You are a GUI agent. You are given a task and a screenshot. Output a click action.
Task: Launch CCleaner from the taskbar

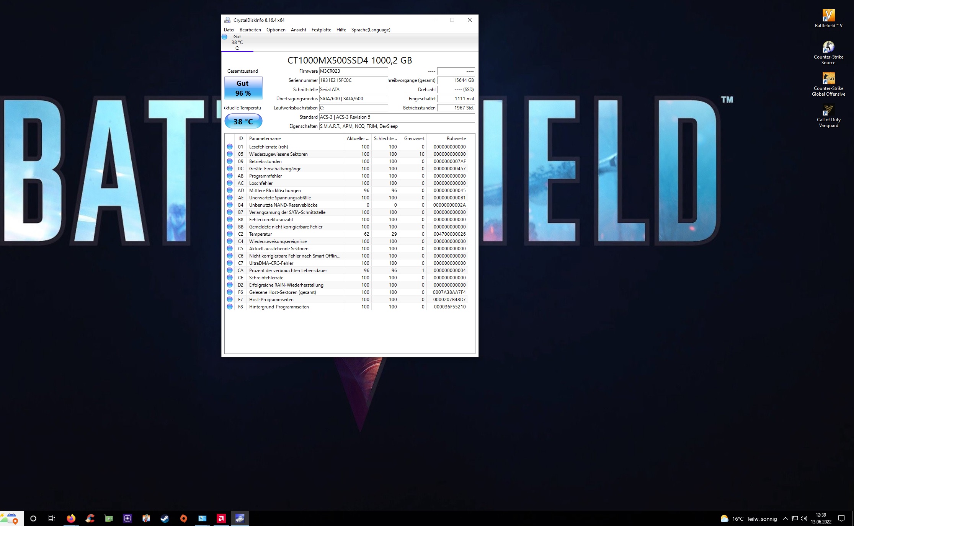coord(90,518)
